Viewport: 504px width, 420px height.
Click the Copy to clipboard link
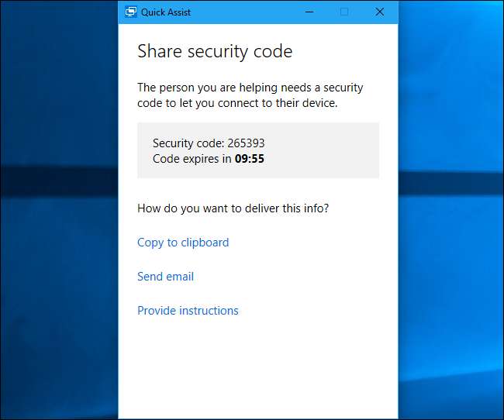coord(183,243)
